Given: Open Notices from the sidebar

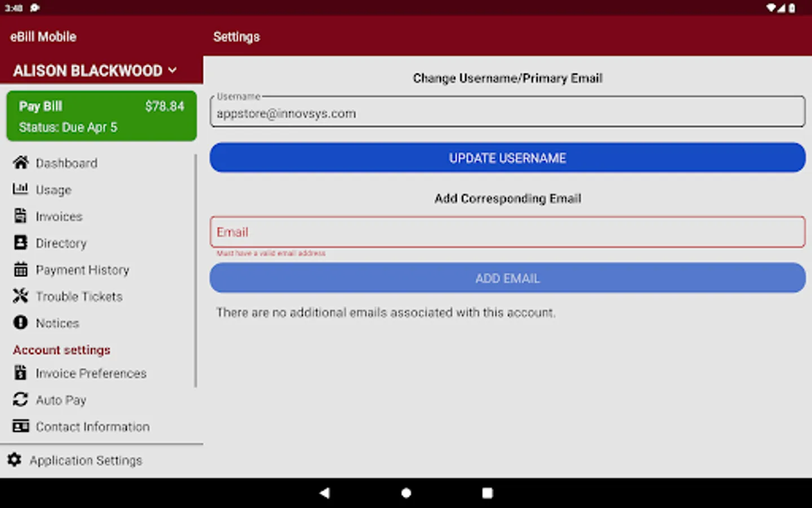Looking at the screenshot, I should (58, 323).
